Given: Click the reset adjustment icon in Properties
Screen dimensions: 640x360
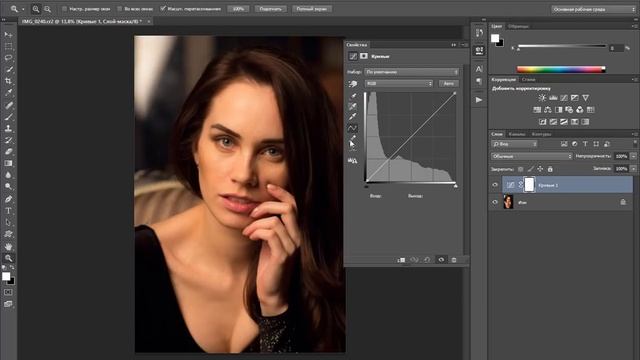Looking at the screenshot, I should click(427, 260).
